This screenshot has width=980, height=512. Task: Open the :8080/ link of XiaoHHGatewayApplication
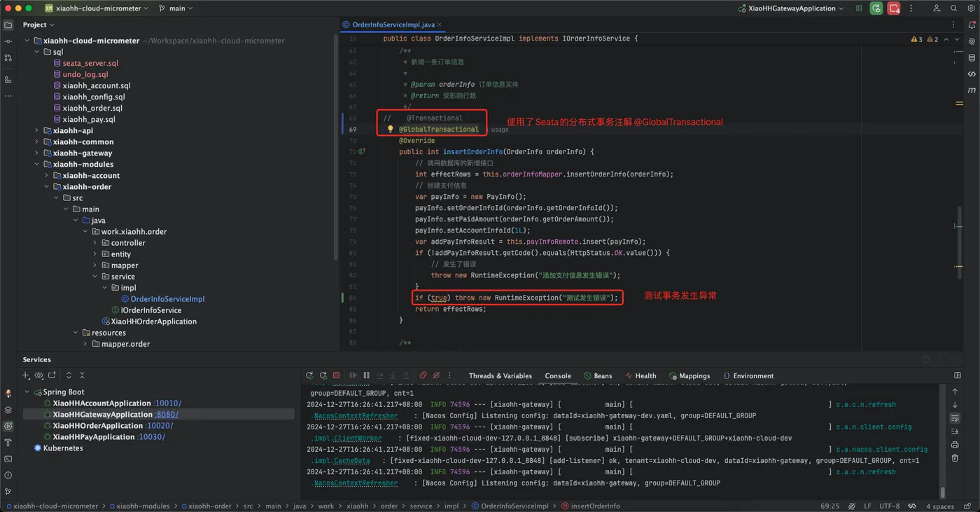point(167,415)
